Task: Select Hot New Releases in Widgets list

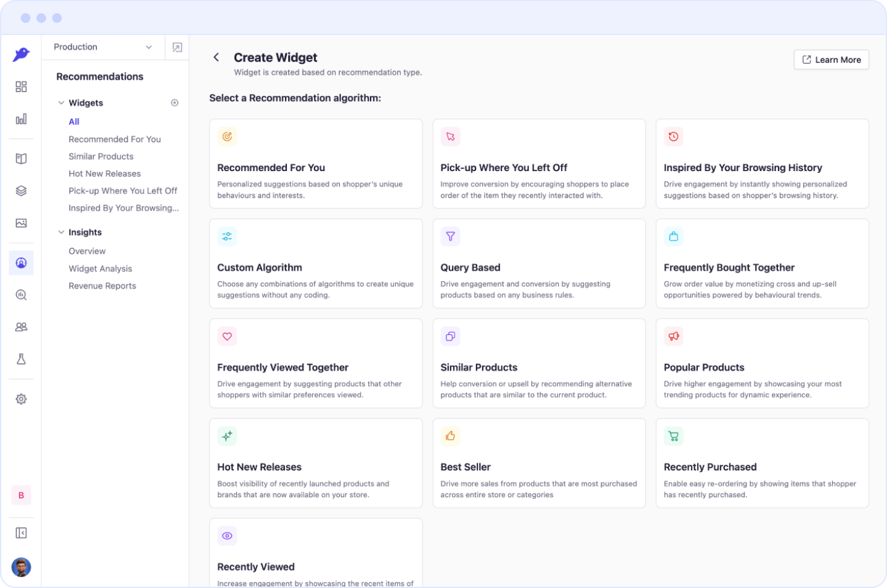Action: click(105, 174)
